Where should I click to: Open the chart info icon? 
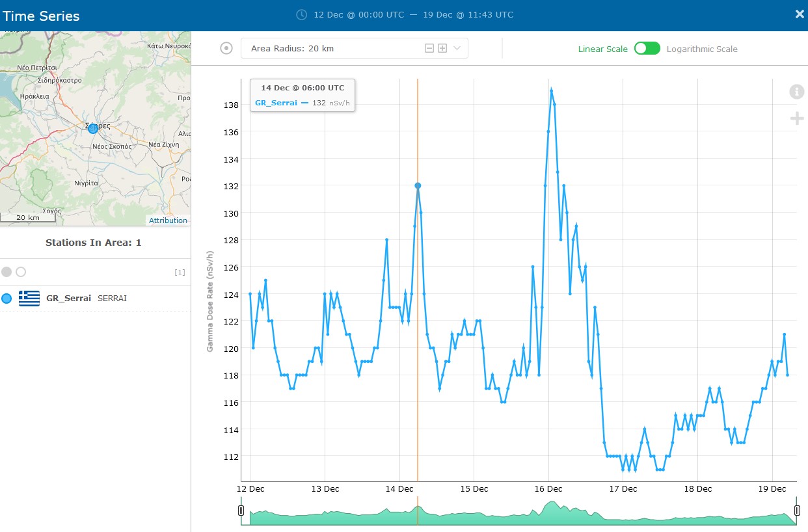click(796, 92)
